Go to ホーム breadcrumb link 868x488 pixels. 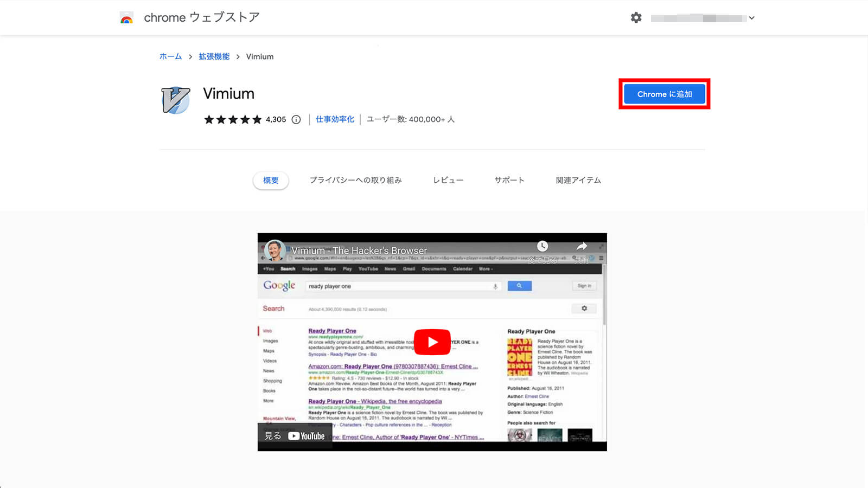pos(170,56)
